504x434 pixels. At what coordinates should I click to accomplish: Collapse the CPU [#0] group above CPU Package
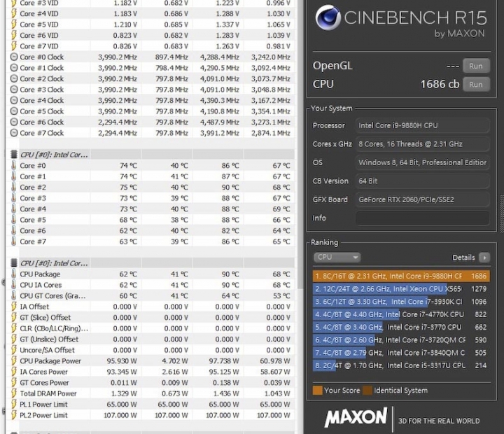coord(150,263)
